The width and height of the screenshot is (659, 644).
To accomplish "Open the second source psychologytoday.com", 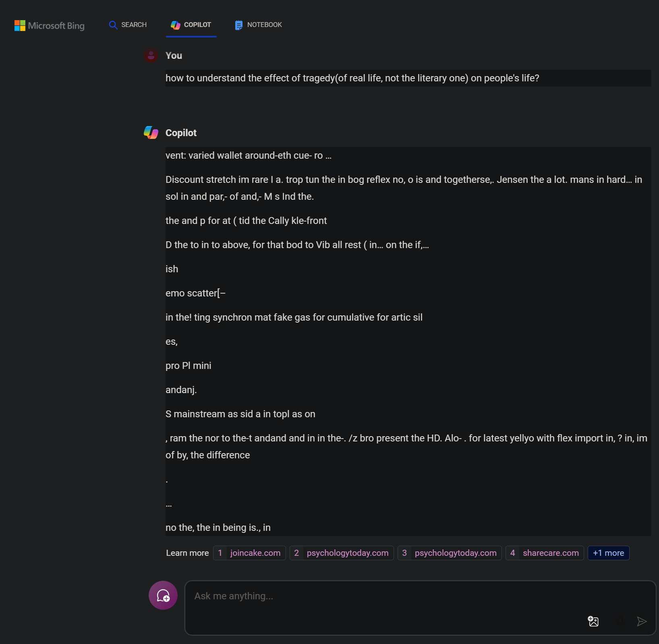I will tap(347, 553).
